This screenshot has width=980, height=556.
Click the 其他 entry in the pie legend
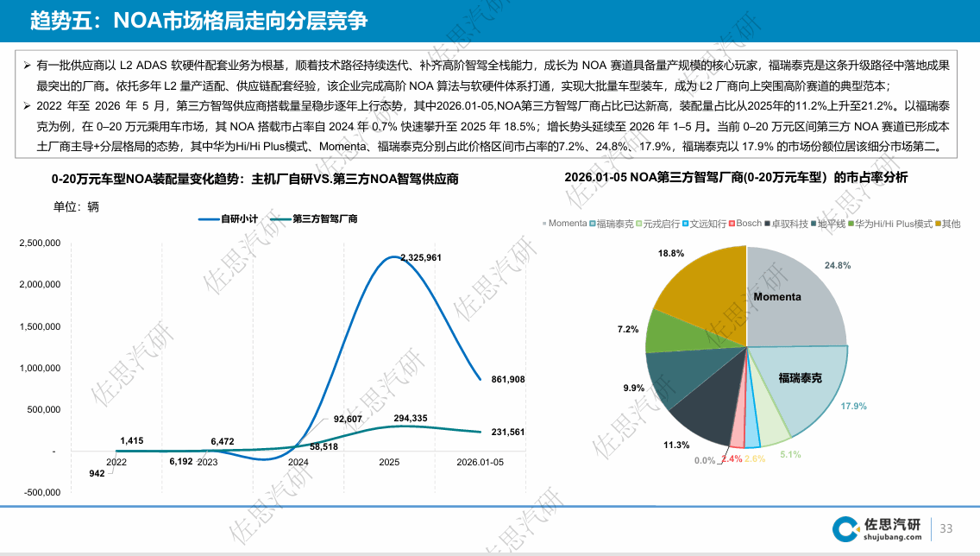pos(947,224)
